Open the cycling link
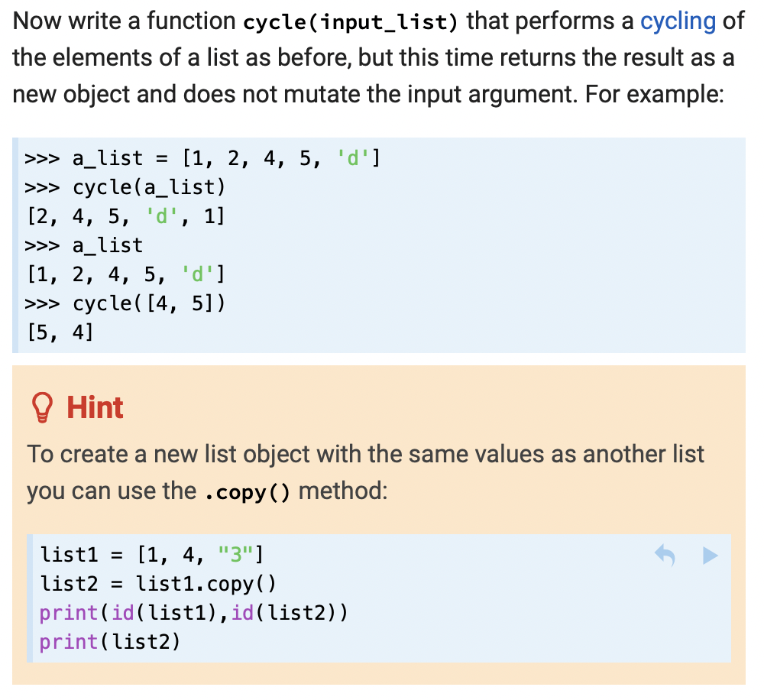 pos(678,22)
